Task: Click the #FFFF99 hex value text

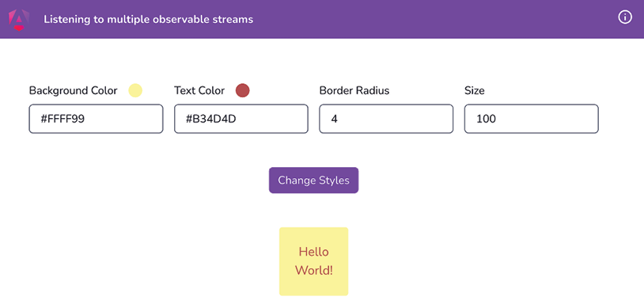Action: 63,120
